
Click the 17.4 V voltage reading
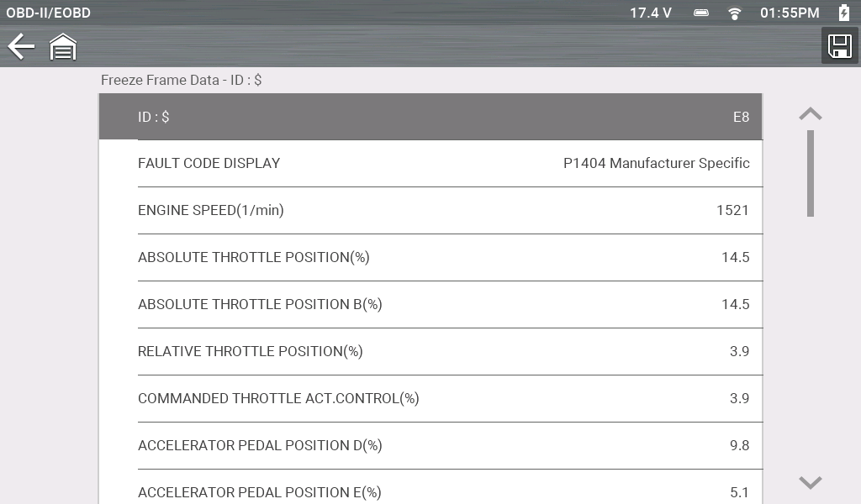pyautogui.click(x=651, y=13)
